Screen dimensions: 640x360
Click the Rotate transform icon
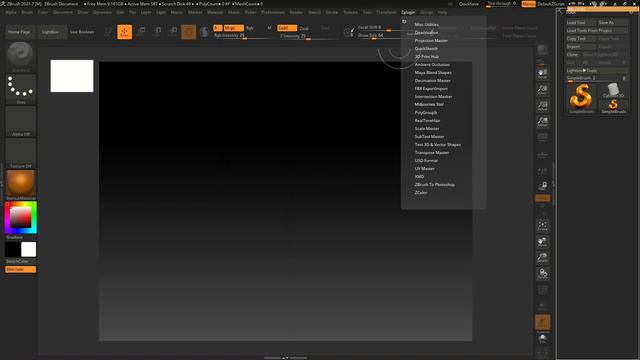click(x=173, y=32)
